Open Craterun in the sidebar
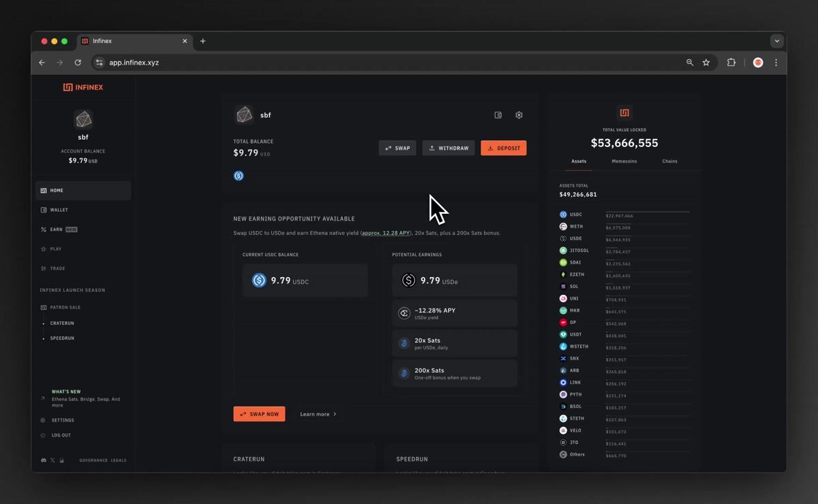The width and height of the screenshot is (818, 504). tap(62, 324)
